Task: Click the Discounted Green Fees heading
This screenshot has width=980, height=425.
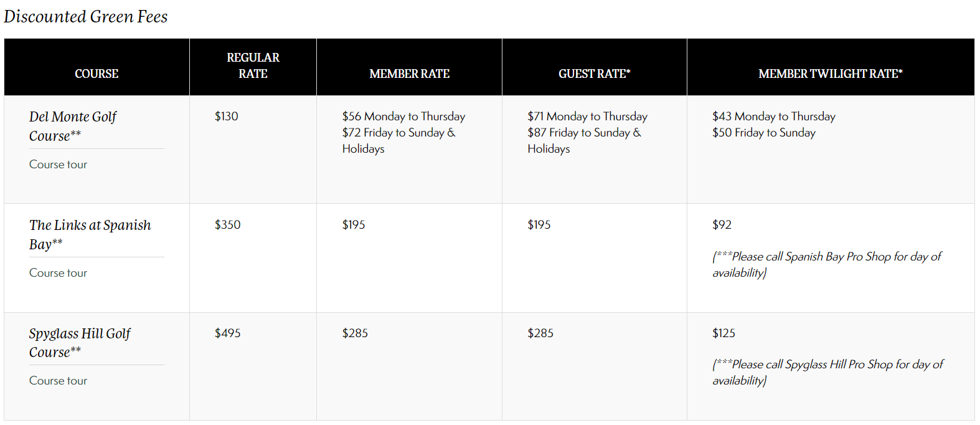Action: pos(86,17)
